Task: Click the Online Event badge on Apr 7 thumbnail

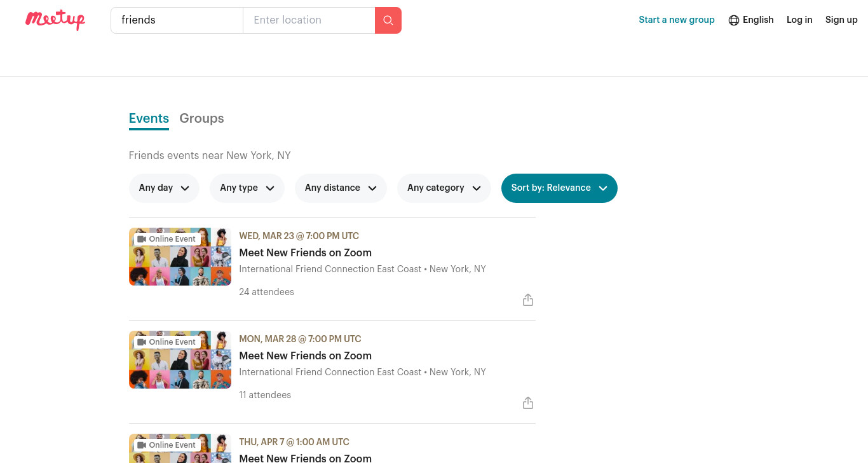Action: click(166, 445)
